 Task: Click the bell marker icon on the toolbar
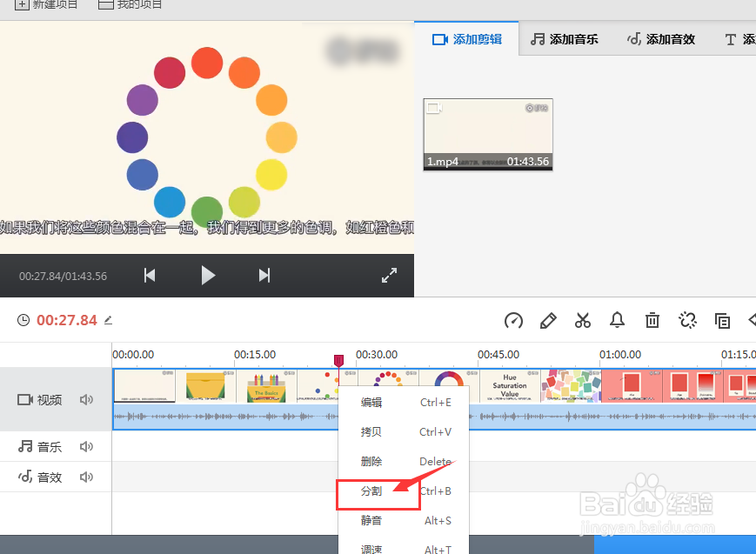tap(618, 320)
